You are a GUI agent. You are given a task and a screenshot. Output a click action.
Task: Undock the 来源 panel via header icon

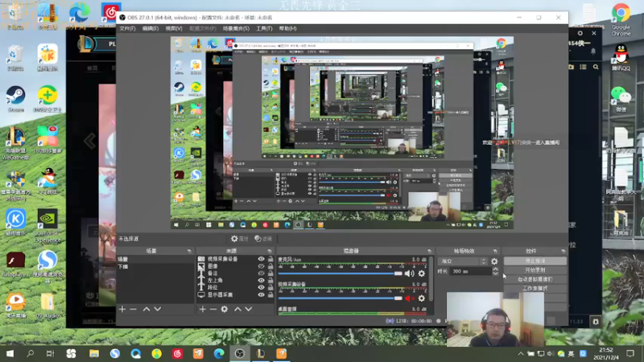(x=270, y=251)
